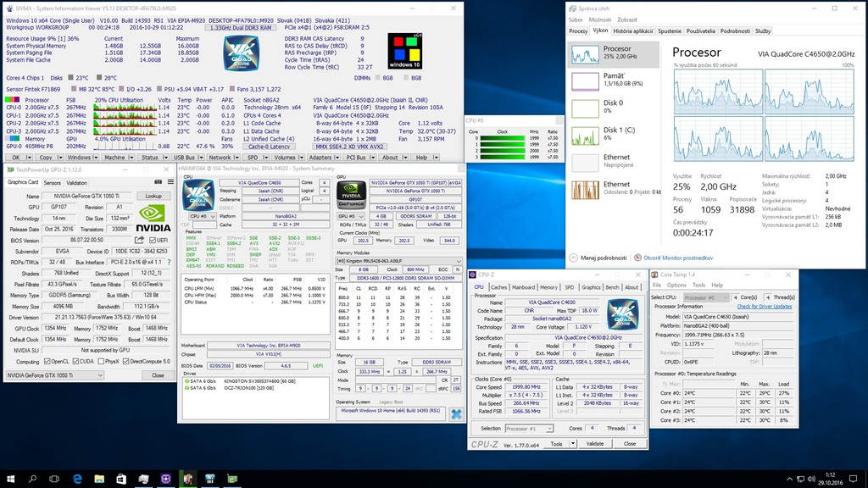Screen dimensions: 868x488
Task: Toggle DirectCompute 5.0 checkbox in GPU-Z
Action: [126, 361]
